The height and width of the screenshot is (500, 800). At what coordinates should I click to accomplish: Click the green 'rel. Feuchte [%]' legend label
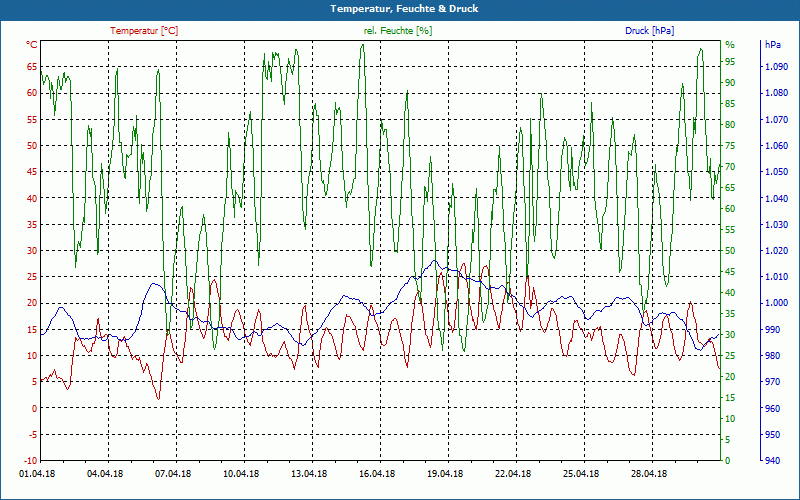click(x=398, y=31)
